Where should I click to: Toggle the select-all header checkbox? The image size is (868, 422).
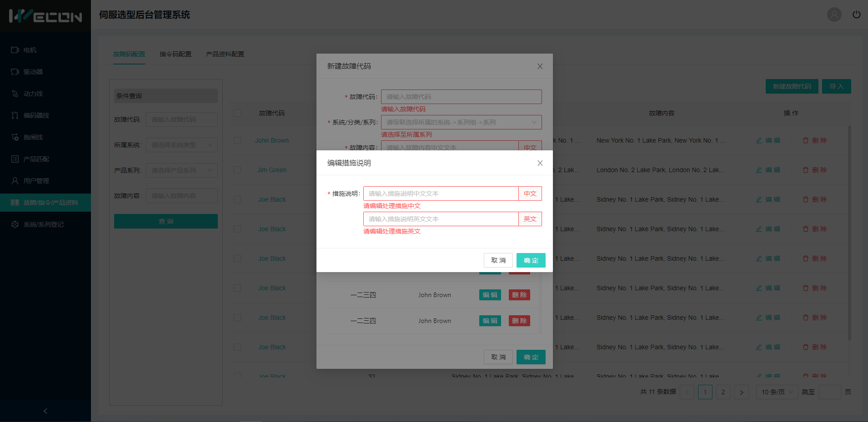(x=237, y=113)
